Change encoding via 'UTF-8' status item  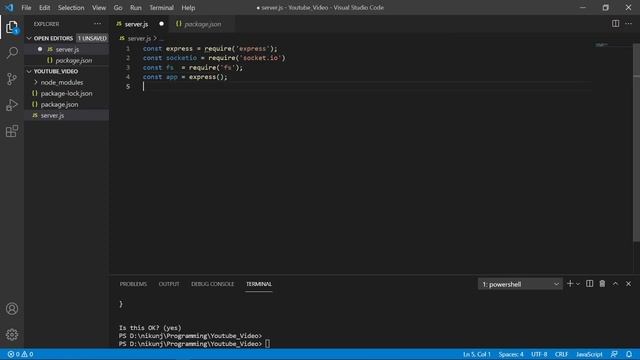[x=539, y=354]
